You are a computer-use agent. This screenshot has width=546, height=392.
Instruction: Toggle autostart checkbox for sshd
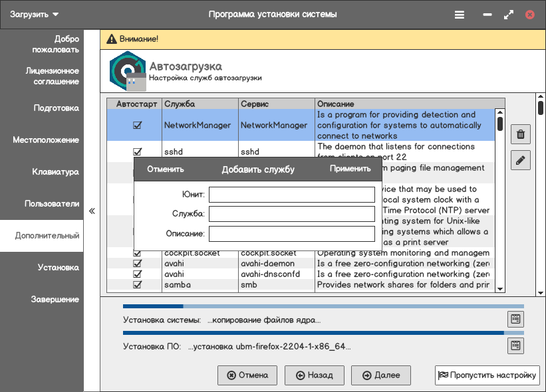(x=138, y=151)
